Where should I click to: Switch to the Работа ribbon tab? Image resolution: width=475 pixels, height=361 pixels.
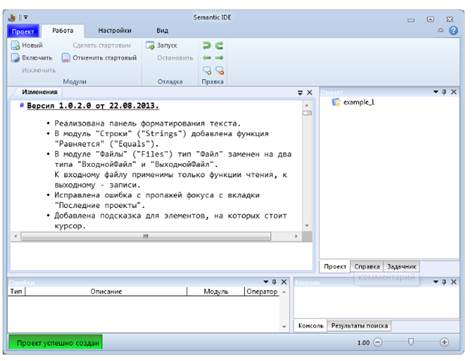tap(63, 31)
